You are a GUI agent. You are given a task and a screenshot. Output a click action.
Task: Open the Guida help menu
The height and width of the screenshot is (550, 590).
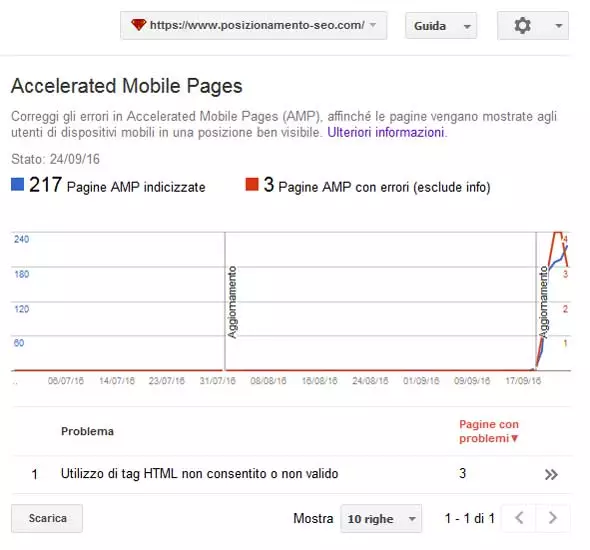point(441,26)
